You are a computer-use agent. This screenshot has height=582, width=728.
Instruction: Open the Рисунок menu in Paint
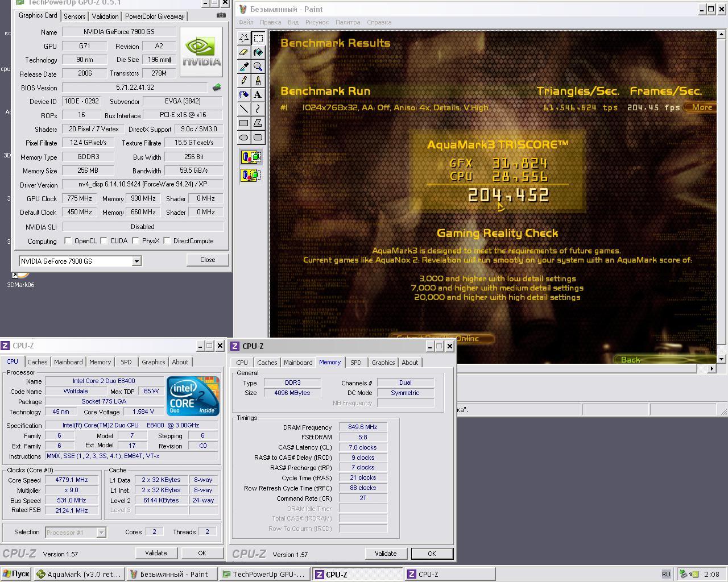click(317, 22)
